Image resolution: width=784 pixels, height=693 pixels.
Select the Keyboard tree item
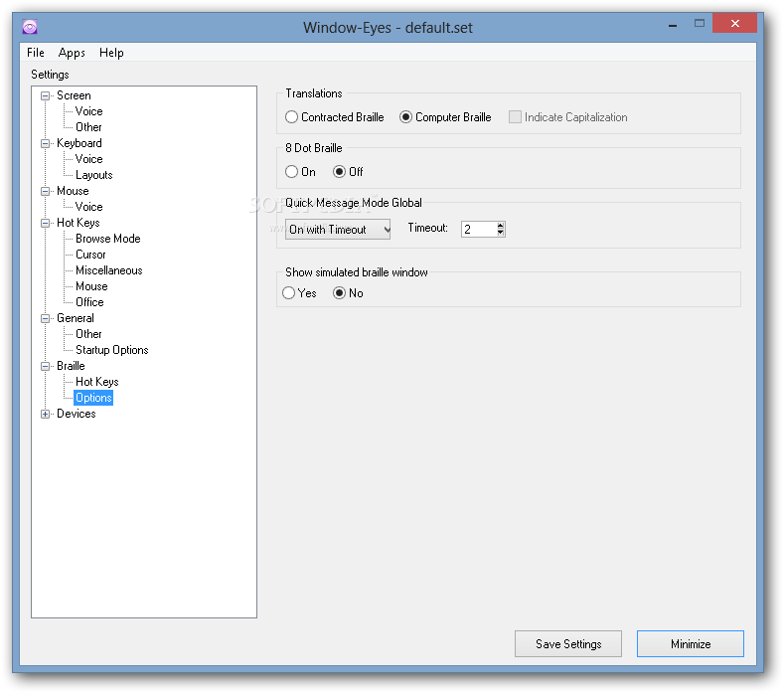click(79, 143)
